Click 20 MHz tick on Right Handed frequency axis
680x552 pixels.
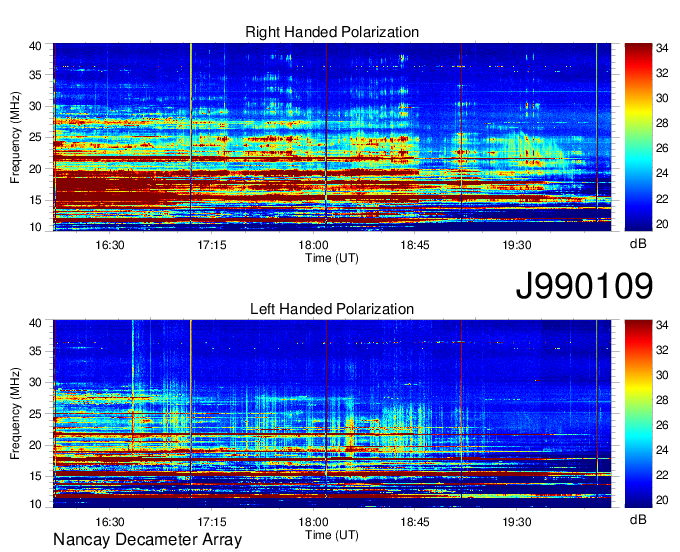[35, 169]
